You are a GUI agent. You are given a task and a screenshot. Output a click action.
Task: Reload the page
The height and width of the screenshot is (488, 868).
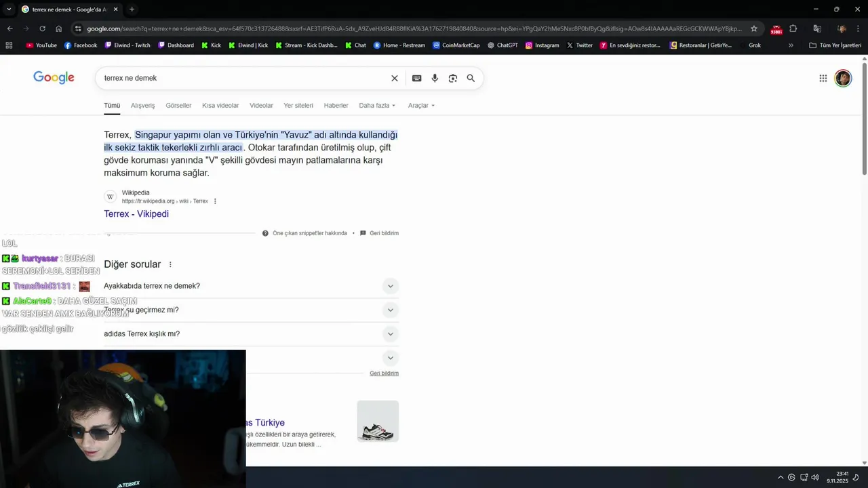click(42, 28)
